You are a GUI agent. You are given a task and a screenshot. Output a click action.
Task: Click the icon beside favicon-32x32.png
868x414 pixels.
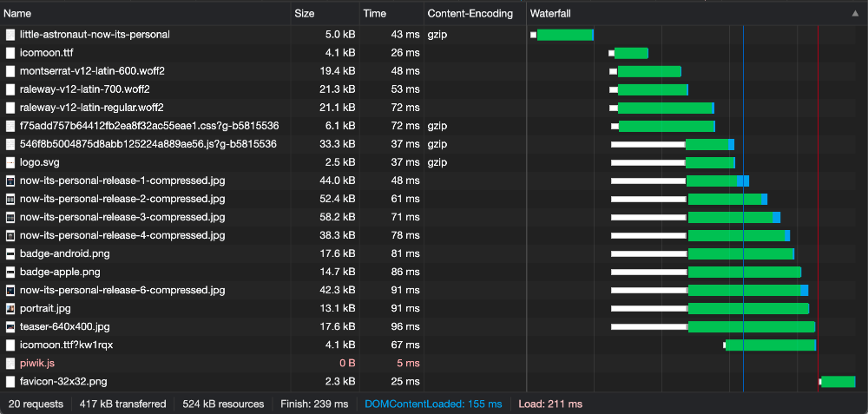pyautogui.click(x=10, y=381)
